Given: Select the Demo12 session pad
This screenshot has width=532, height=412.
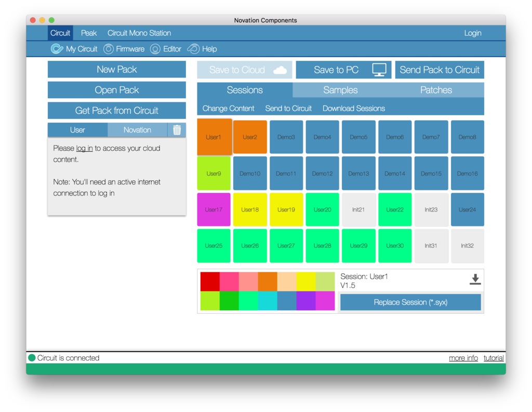Looking at the screenshot, I should click(322, 174).
